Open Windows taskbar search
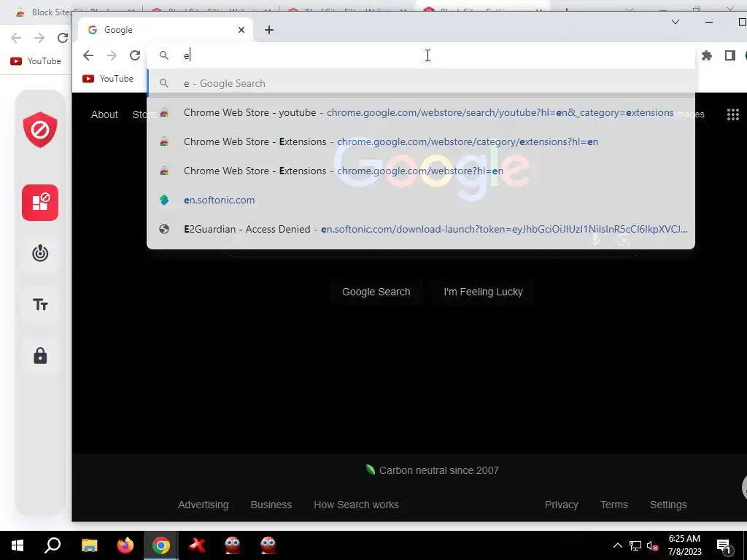Screen dimensions: 747x560 (53, 545)
